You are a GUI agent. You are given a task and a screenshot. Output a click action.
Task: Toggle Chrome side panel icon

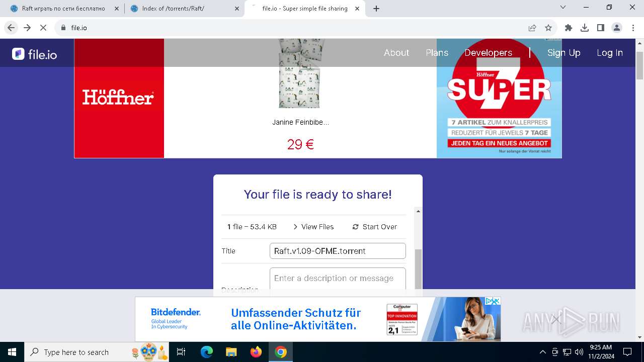[601, 28]
